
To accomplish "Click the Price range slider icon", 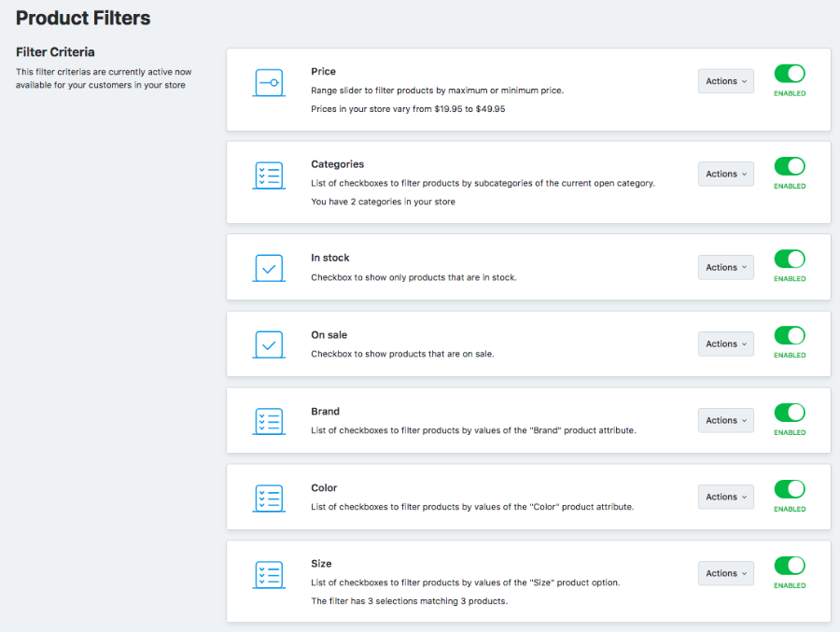I will click(x=269, y=82).
